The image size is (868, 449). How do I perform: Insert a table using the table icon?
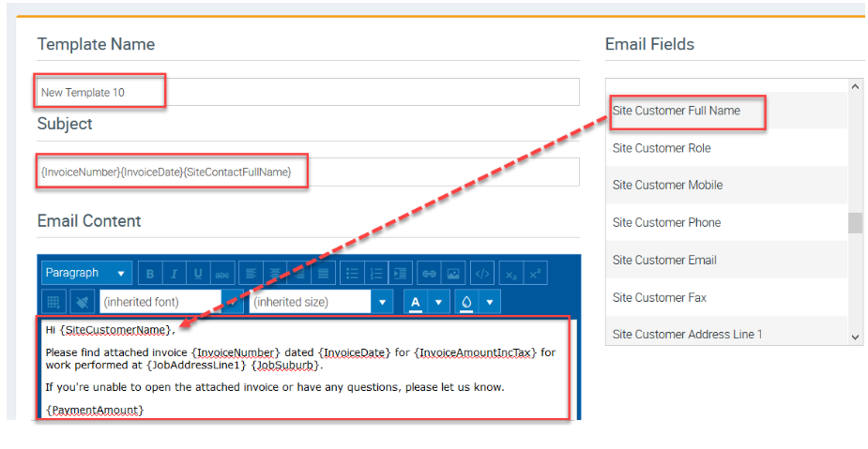tap(54, 302)
